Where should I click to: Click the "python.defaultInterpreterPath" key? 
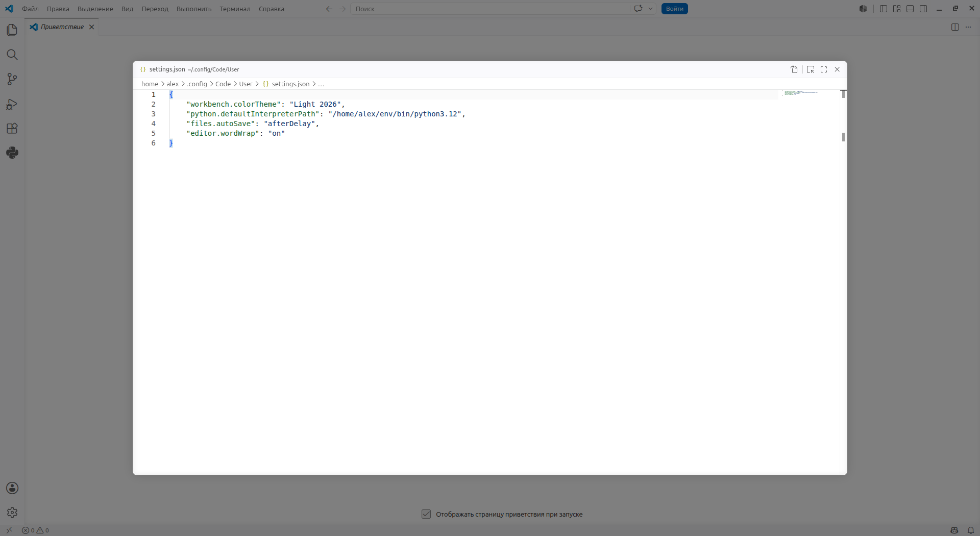coord(253,114)
